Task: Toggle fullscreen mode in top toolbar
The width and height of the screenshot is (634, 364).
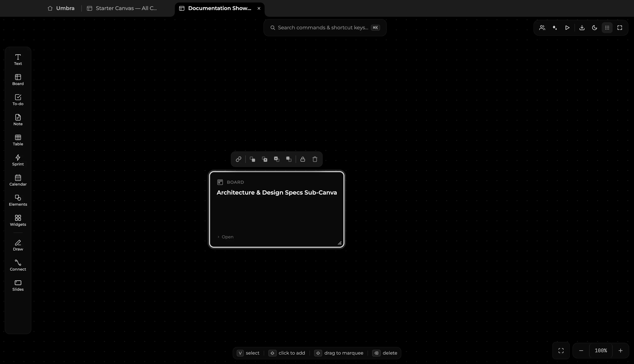Action: point(620,28)
